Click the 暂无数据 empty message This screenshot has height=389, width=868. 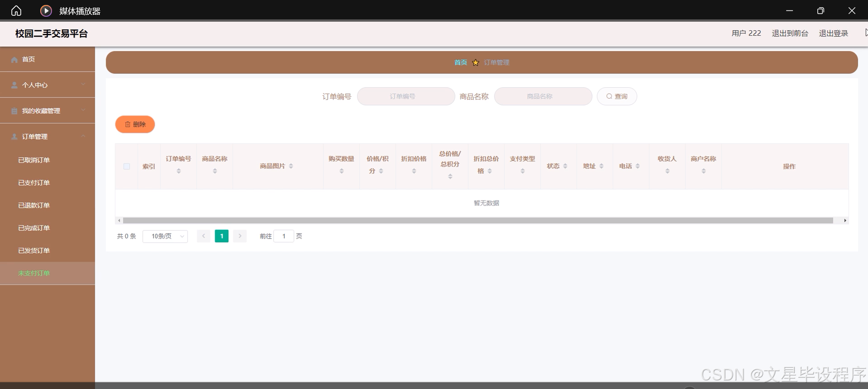pos(486,203)
